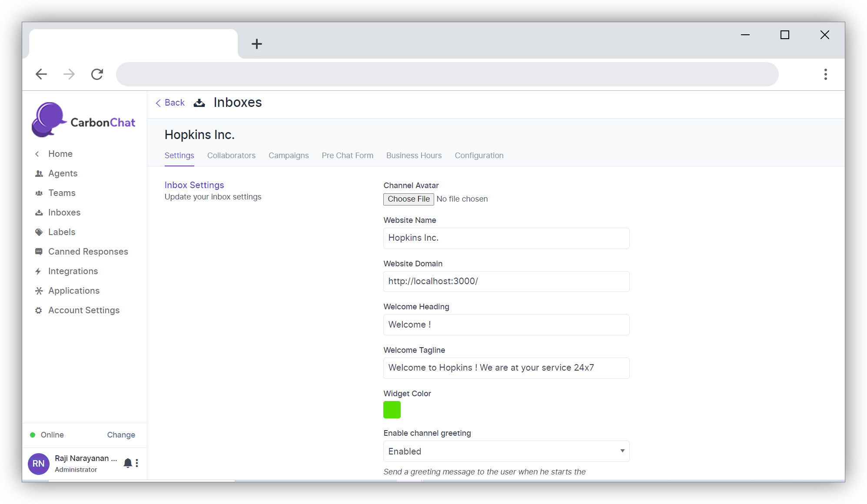
Task: Open user options three-dot menu
Action: coord(137,463)
